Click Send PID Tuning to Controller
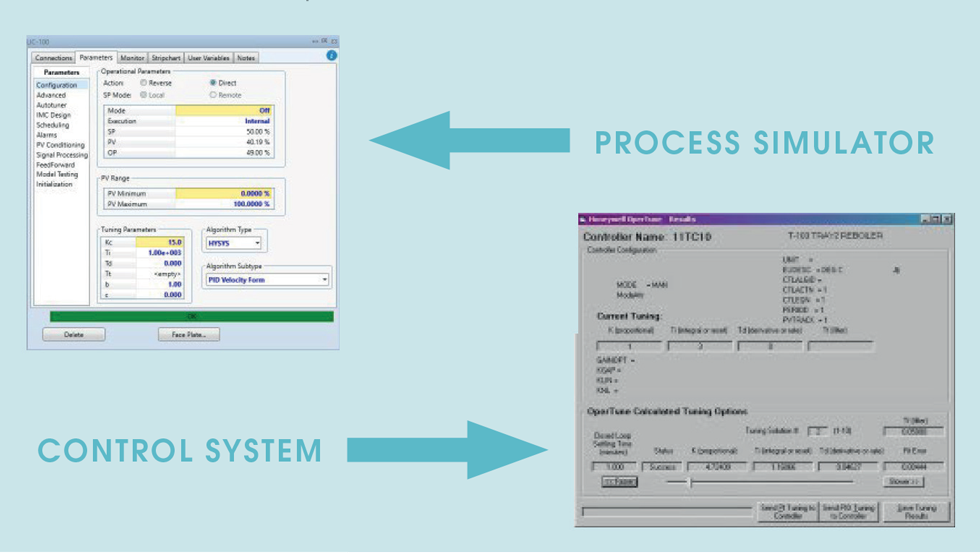This screenshot has height=553, width=980. pyautogui.click(x=850, y=511)
